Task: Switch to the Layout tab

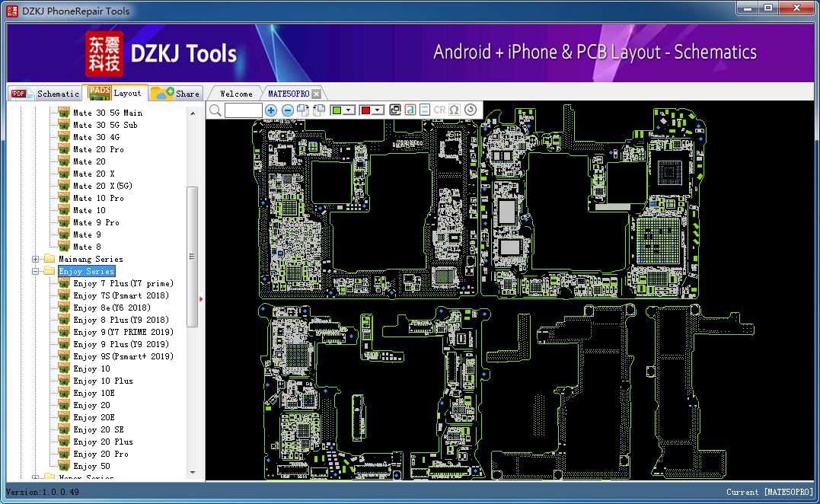Action: (116, 93)
